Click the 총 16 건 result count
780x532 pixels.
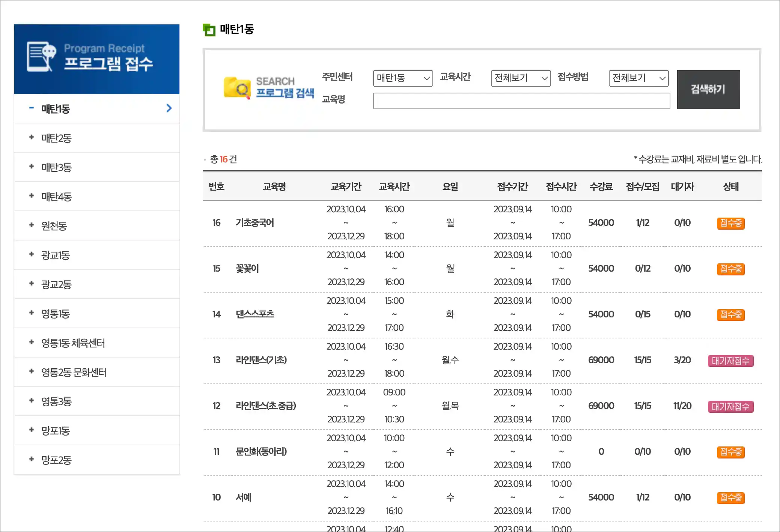[x=223, y=159]
